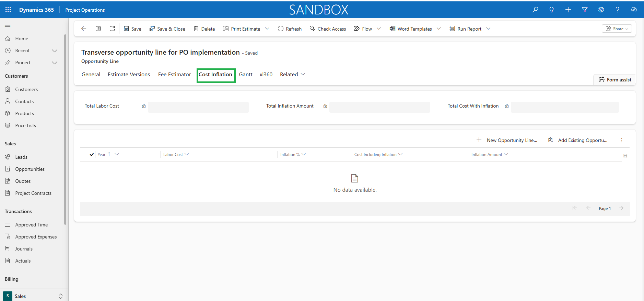Screen dimensions: 644x301
Task: Open the Labor Cost column dropdown
Action: point(187,155)
